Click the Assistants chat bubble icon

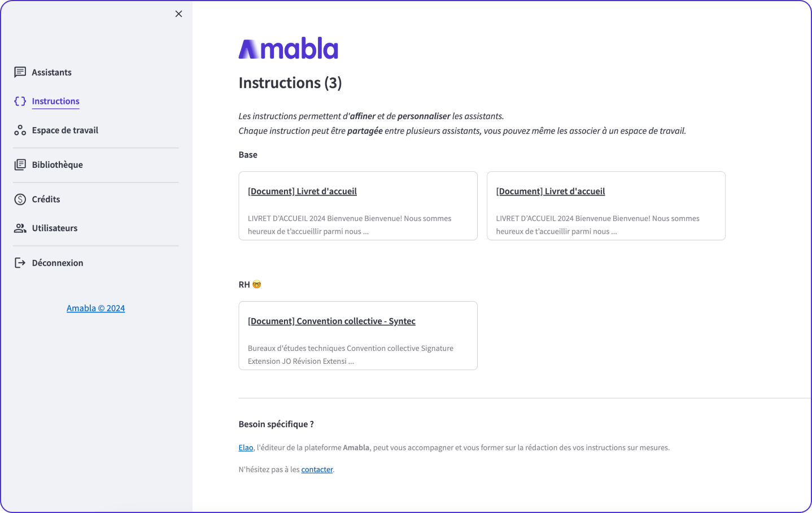coord(20,72)
